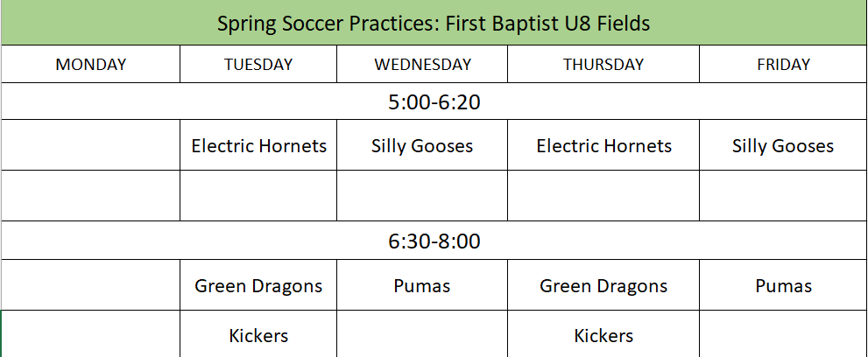Screen dimensions: 868x357
Task: Click the MONDAY column header cell
Action: tap(91, 65)
